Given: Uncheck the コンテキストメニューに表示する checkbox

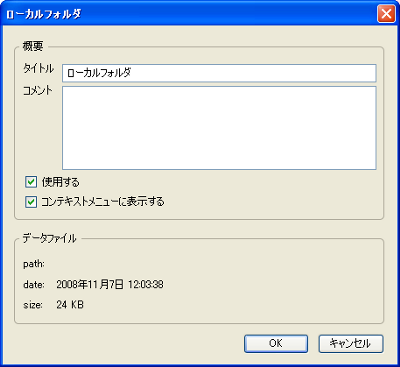Looking at the screenshot, I should (x=31, y=202).
